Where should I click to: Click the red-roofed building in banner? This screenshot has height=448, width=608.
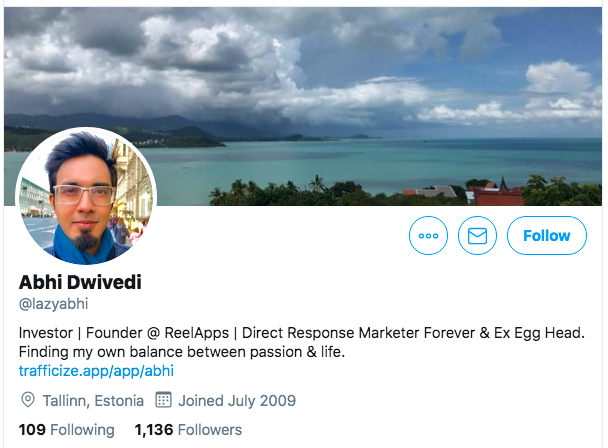[498, 194]
